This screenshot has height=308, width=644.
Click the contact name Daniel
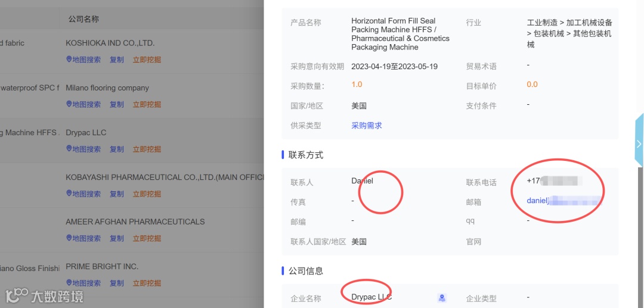point(363,181)
